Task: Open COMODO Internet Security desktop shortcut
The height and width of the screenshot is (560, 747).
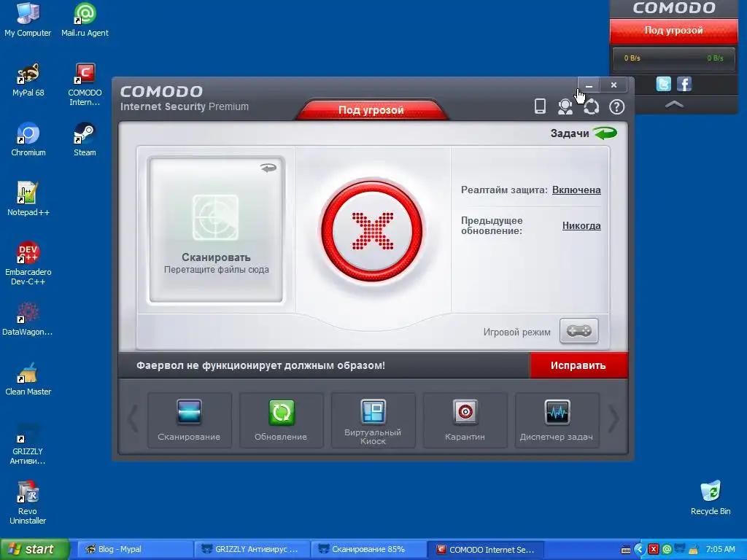Action: [85, 85]
